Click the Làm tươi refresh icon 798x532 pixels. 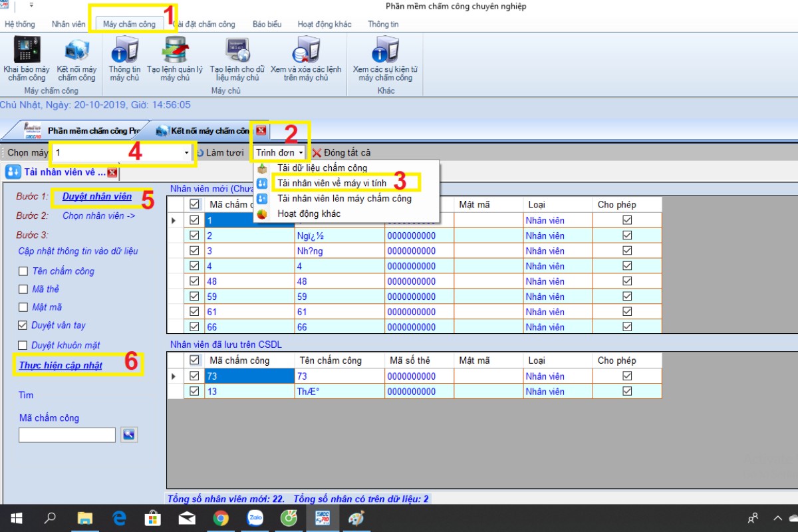pos(199,153)
